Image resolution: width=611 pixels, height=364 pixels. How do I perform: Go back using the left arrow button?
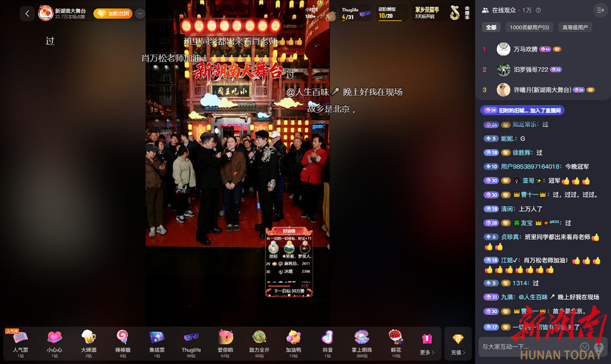27,14
